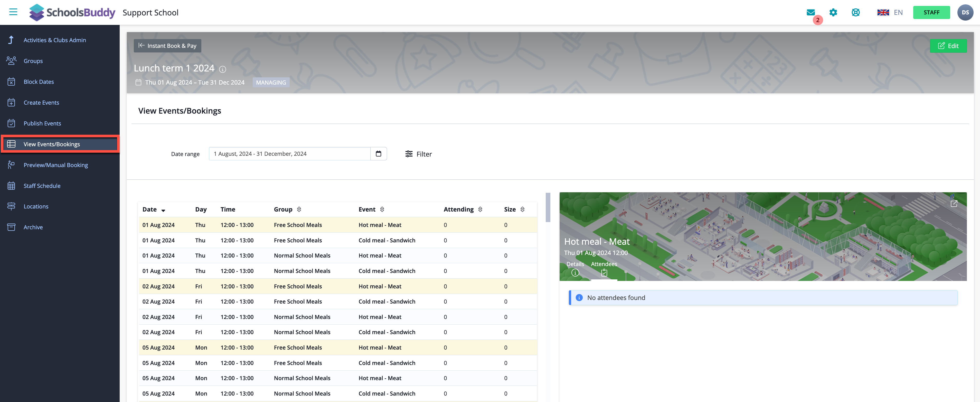Click the Archive box icon

pyautogui.click(x=11, y=227)
